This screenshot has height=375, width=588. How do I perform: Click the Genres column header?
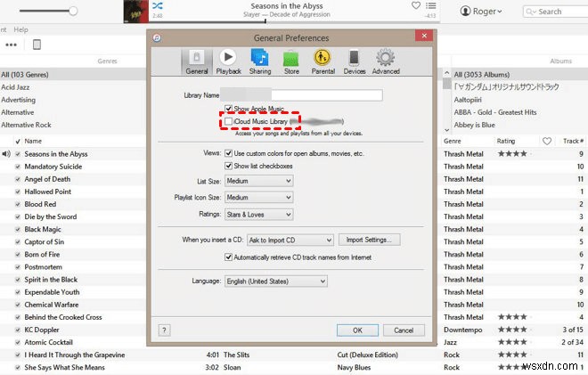coord(107,61)
